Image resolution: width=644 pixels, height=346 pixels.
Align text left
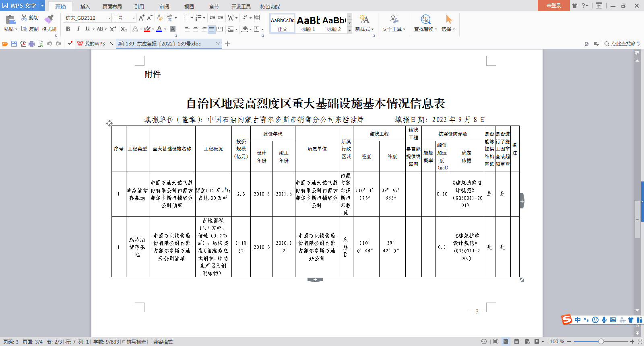(x=187, y=29)
